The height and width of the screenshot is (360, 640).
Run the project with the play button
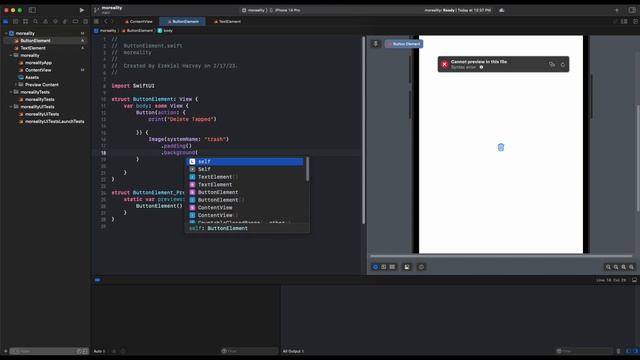click(x=82, y=10)
